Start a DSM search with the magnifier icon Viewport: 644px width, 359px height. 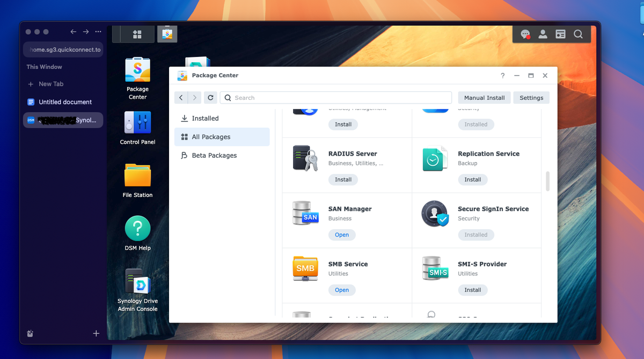pos(578,34)
